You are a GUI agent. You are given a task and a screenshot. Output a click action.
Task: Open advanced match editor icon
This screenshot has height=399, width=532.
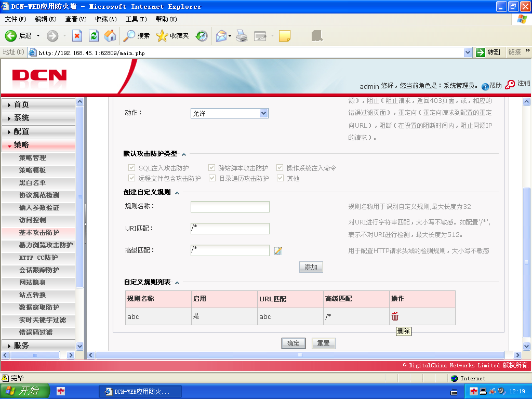[x=278, y=251]
